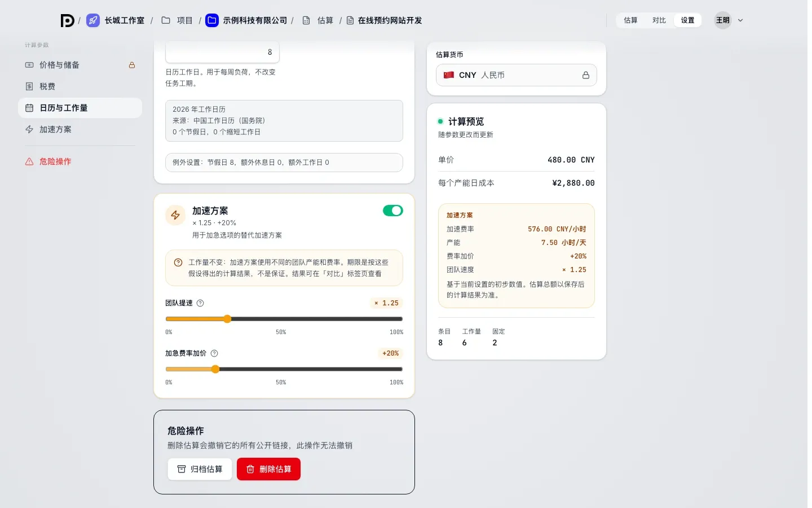This screenshot has width=812, height=508.
Task: Open 税费 in the sidebar
Action: point(80,86)
